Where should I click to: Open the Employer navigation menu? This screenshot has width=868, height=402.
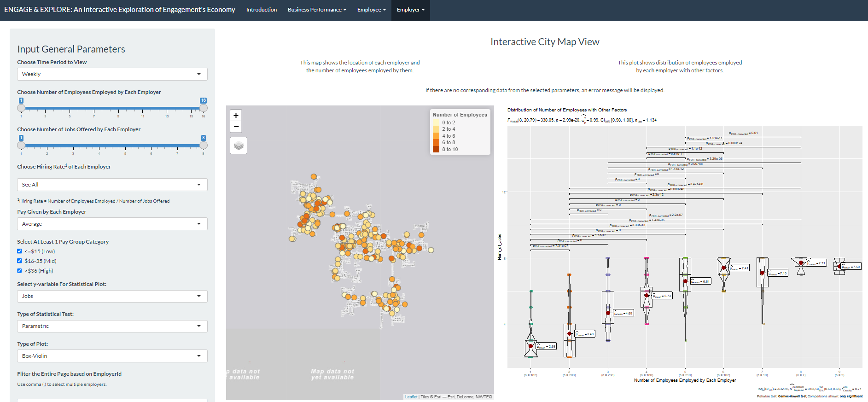pyautogui.click(x=410, y=10)
